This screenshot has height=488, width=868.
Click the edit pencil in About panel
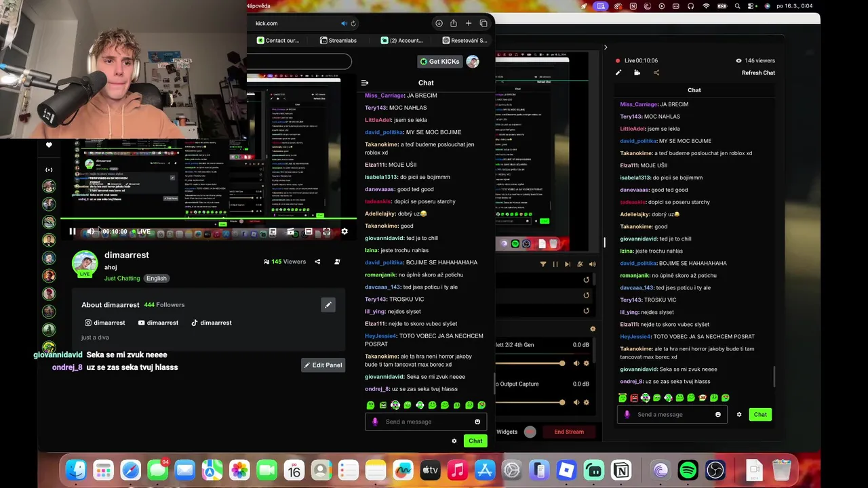[328, 305]
